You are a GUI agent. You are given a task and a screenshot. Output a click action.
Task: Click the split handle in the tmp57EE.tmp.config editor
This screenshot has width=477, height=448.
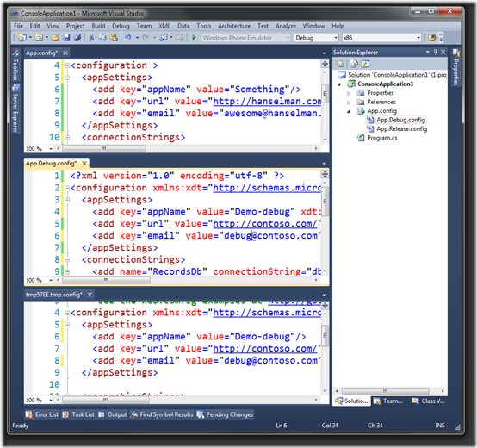[x=325, y=305]
